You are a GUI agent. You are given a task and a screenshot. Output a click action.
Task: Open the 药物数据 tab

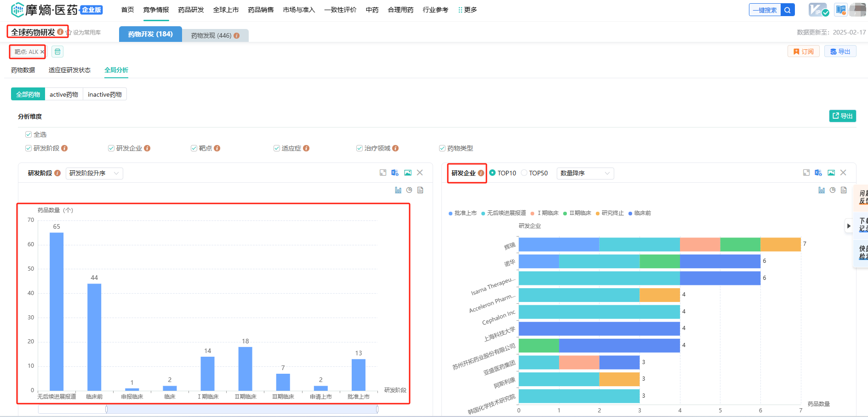[x=23, y=70]
